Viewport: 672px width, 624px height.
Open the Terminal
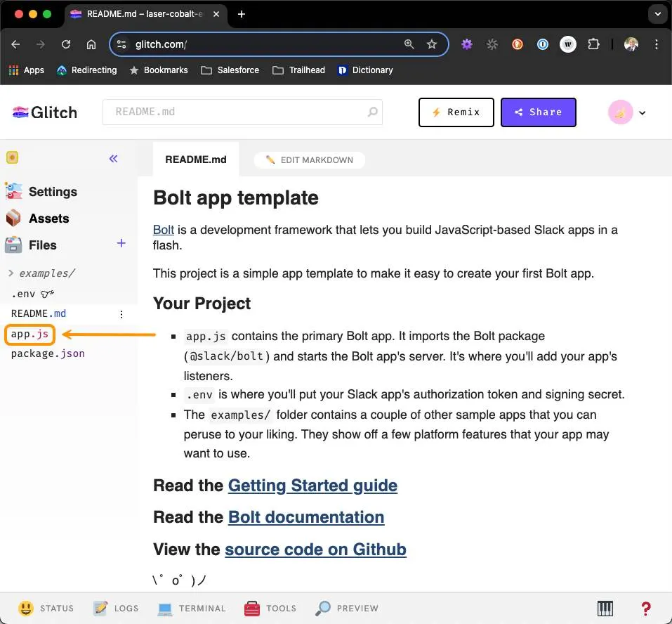click(x=192, y=608)
